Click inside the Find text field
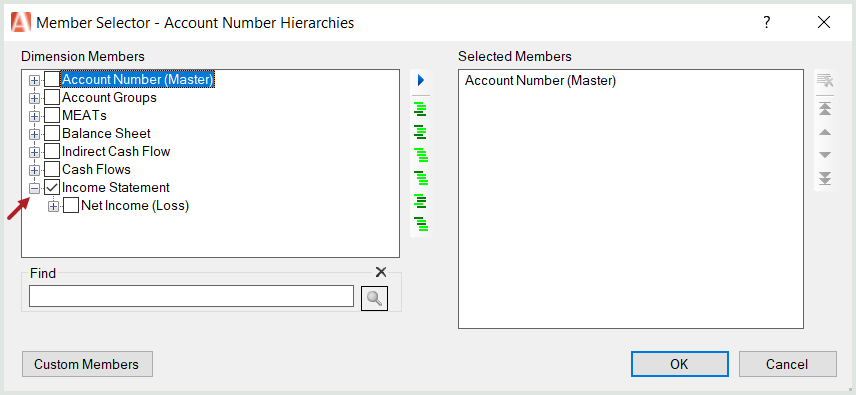Viewport: 856px width, 395px height. [191, 296]
